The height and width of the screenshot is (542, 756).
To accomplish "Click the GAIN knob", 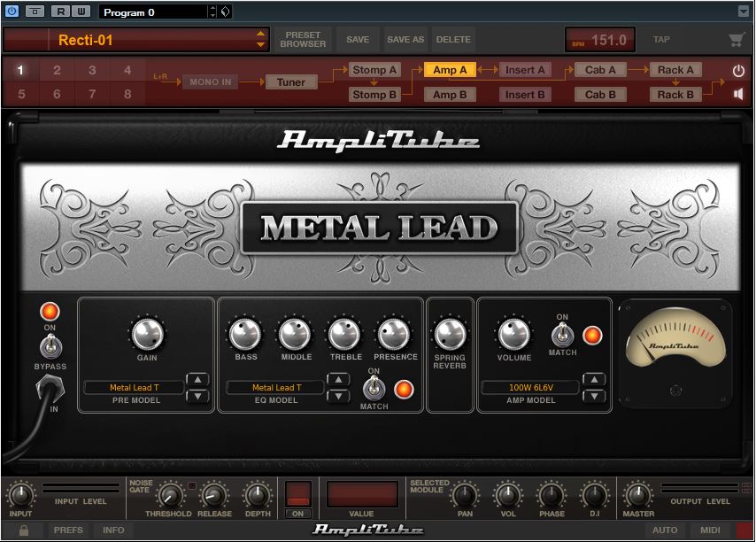I will click(x=147, y=335).
